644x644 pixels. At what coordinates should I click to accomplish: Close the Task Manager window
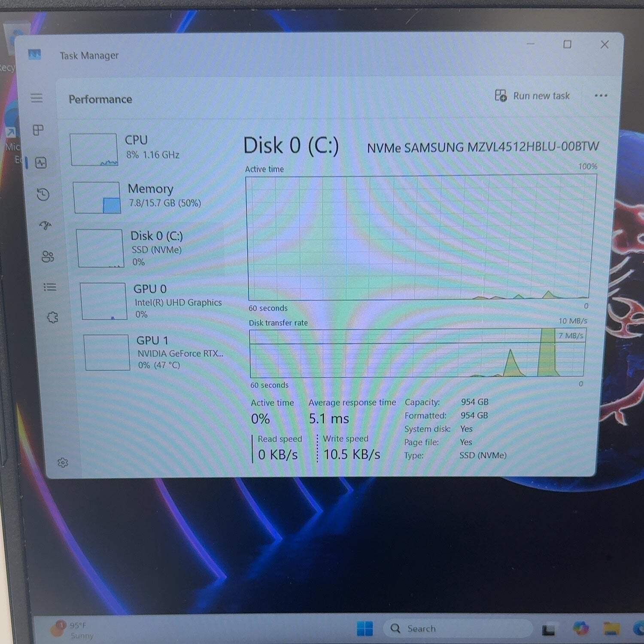(605, 44)
